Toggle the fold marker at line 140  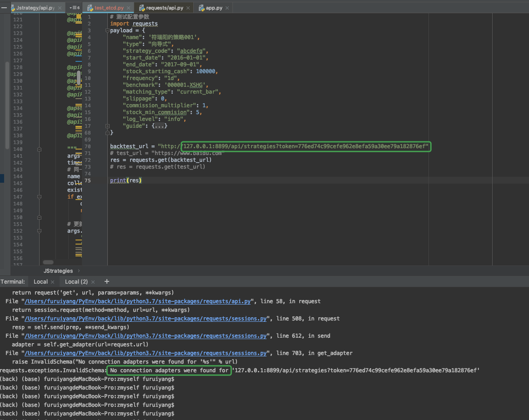point(39,150)
